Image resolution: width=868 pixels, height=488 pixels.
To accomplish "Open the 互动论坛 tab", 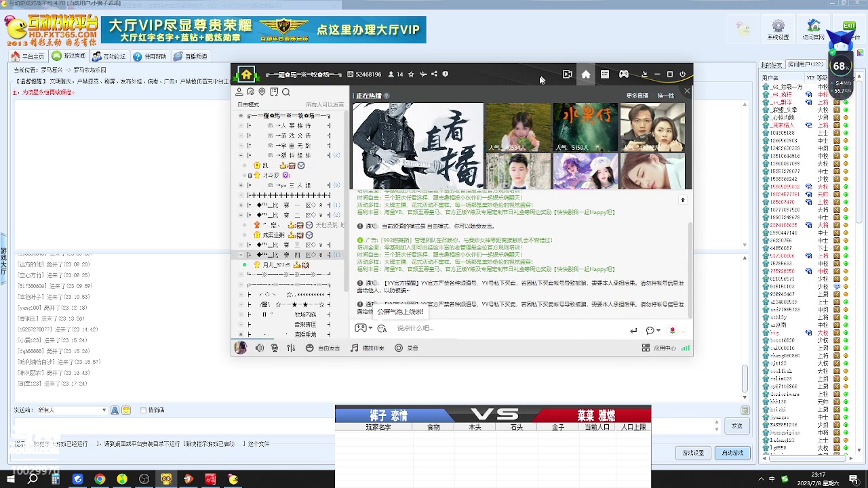I will (x=110, y=56).
